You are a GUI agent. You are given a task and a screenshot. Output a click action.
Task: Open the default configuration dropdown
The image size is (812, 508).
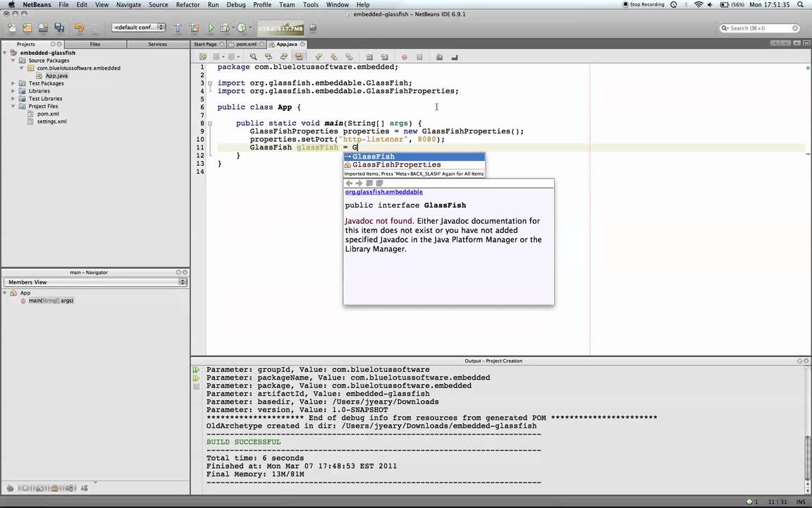click(x=139, y=28)
